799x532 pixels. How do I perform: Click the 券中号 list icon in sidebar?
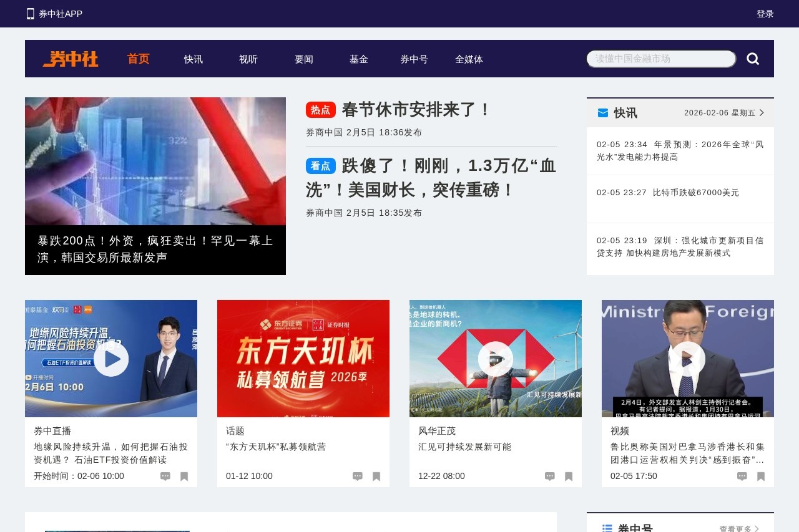(x=607, y=528)
